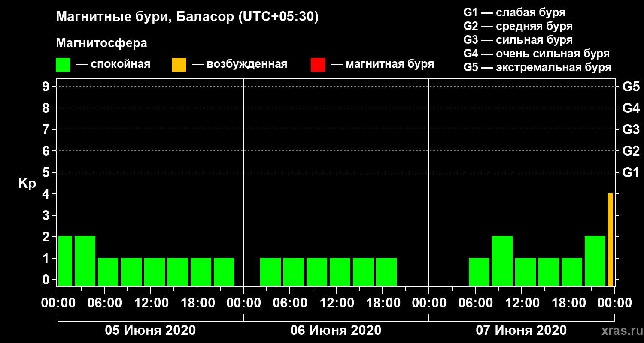Select the Kp 1 bar over 06:00 on 06 Июня
The width and height of the screenshot is (644, 343).
point(294,272)
